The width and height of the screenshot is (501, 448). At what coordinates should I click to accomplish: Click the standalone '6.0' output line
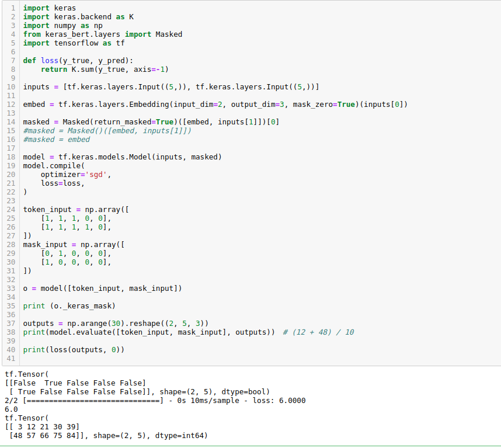pyautogui.click(x=11, y=409)
